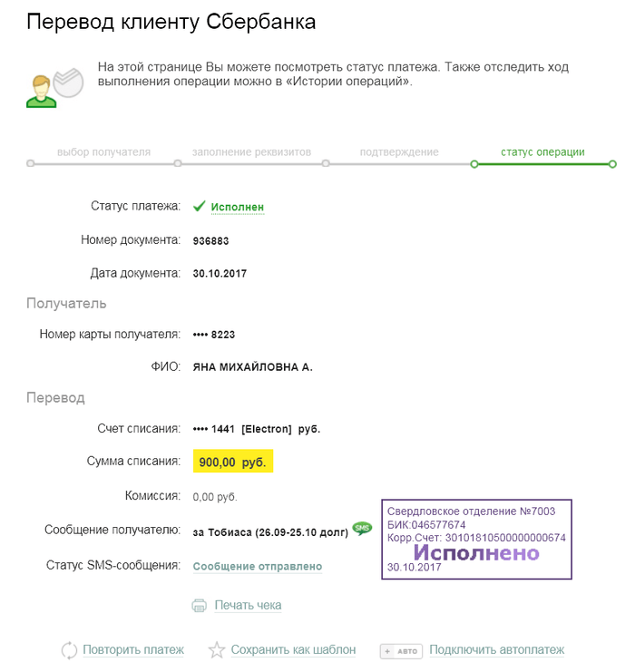
Task: Click Сообщение отправлено SMS status link
Action: (257, 566)
